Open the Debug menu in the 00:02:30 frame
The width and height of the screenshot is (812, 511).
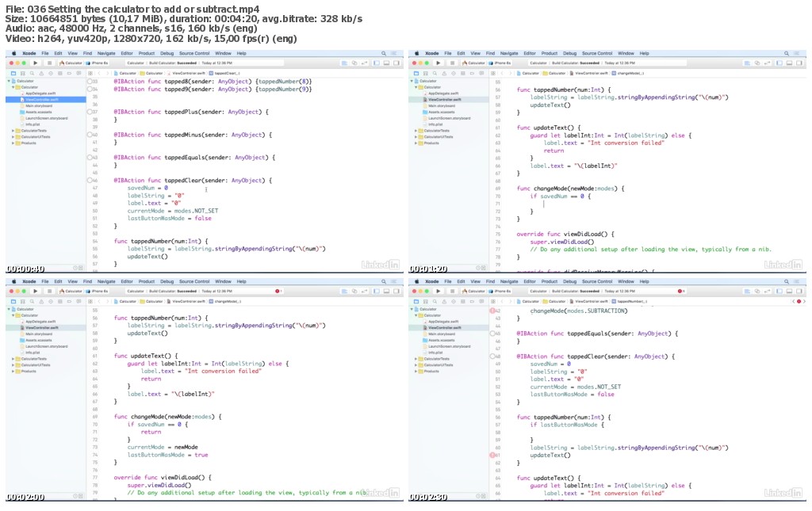point(569,281)
